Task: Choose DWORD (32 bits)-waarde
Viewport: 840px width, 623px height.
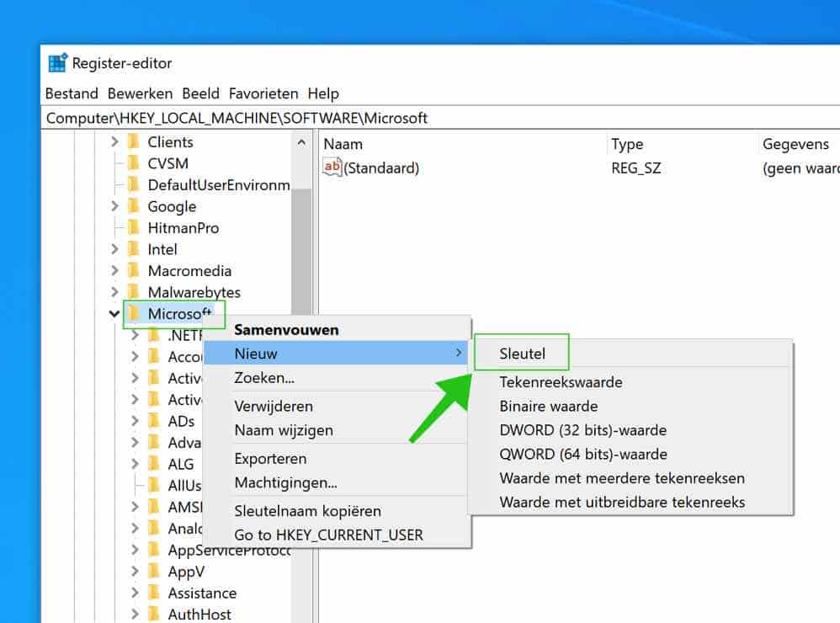Action: click(631, 430)
